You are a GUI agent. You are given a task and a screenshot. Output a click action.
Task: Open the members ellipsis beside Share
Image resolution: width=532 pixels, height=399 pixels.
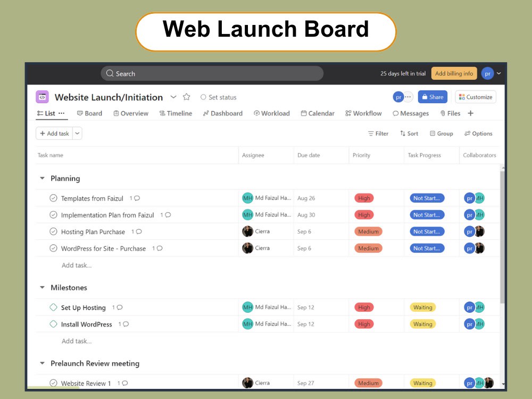coord(408,97)
